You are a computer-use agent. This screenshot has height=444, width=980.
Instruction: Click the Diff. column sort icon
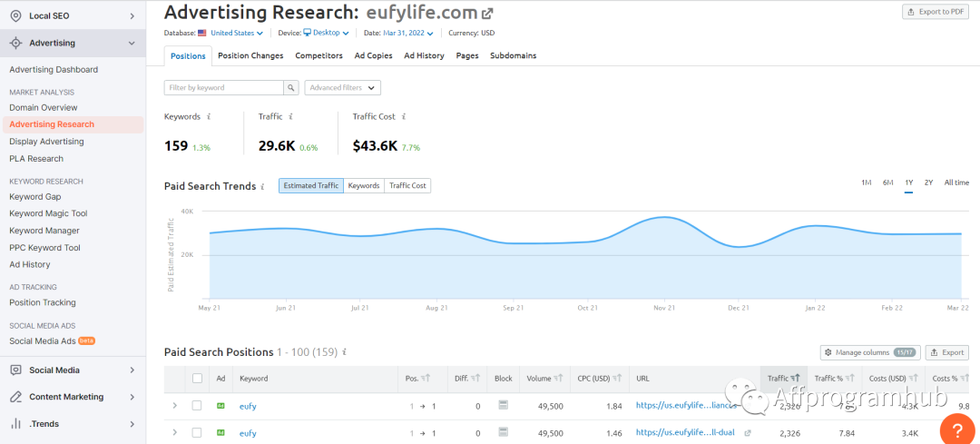(x=475, y=379)
